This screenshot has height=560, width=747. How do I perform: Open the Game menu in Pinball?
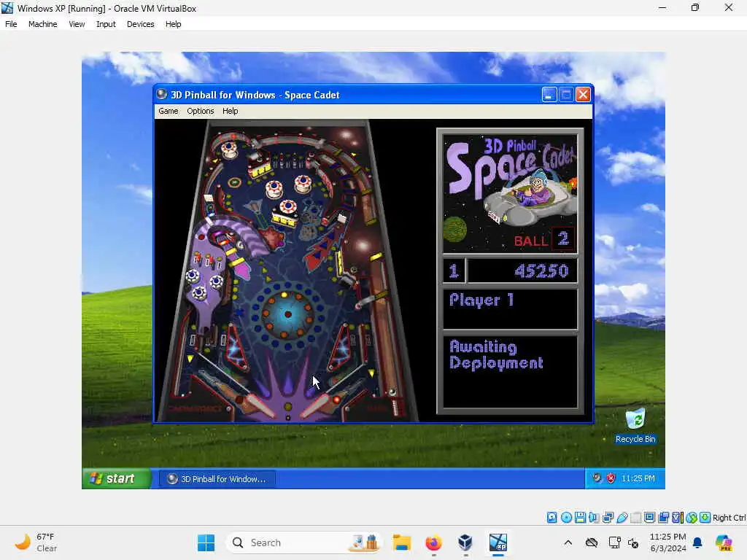[x=169, y=111]
